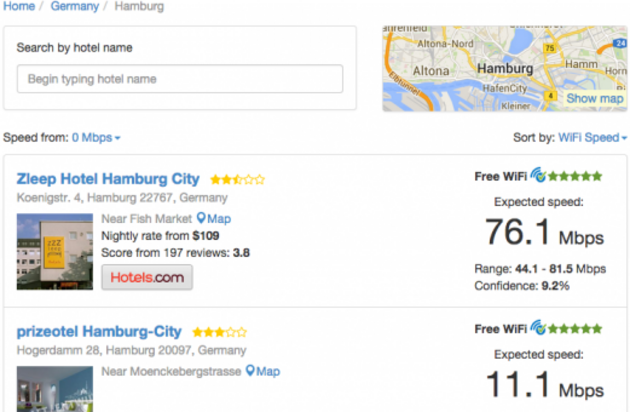Click WiFi signal icon for prizeotel

click(539, 328)
